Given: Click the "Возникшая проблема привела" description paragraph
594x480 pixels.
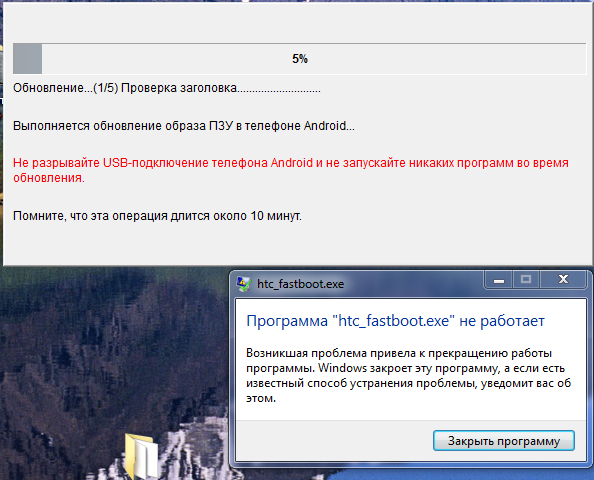Looking at the screenshot, I should click(x=408, y=375).
